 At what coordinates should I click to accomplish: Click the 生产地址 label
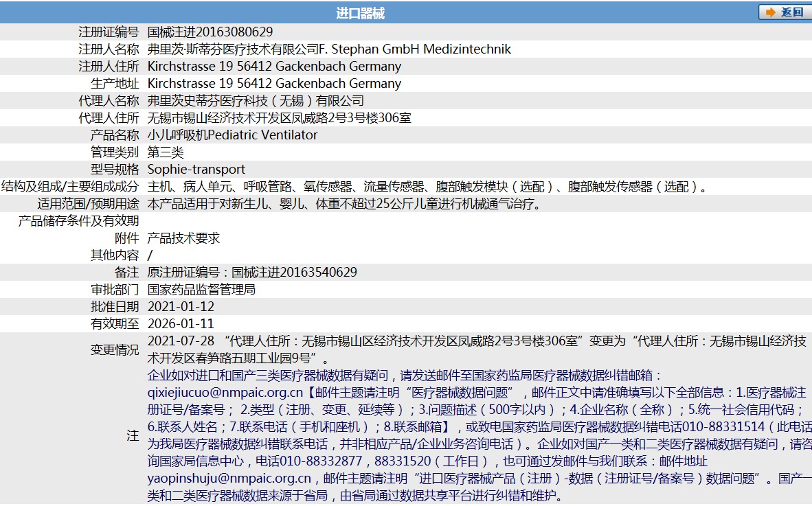(x=115, y=83)
